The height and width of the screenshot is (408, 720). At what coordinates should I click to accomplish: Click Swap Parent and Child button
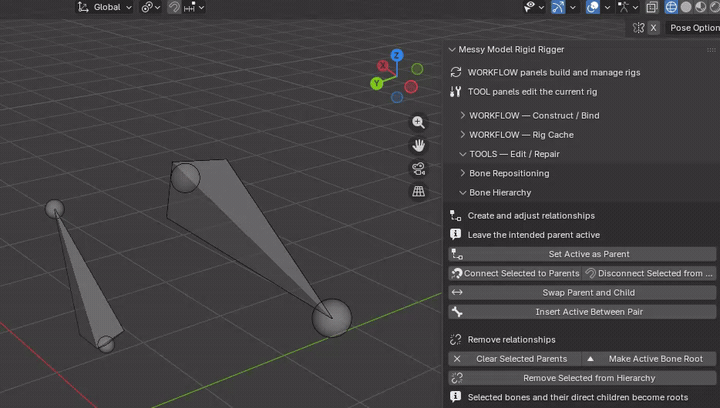click(582, 292)
